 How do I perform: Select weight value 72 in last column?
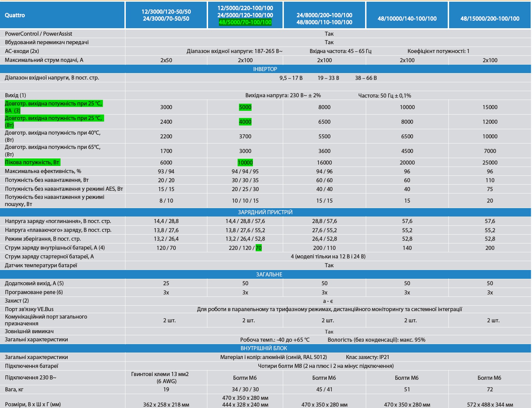pyautogui.click(x=490, y=389)
